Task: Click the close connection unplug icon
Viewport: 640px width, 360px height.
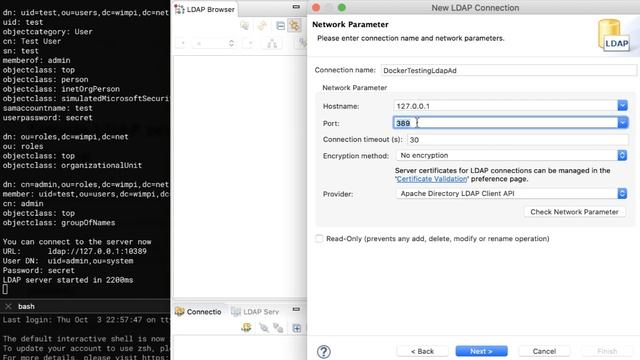Action: point(278,327)
